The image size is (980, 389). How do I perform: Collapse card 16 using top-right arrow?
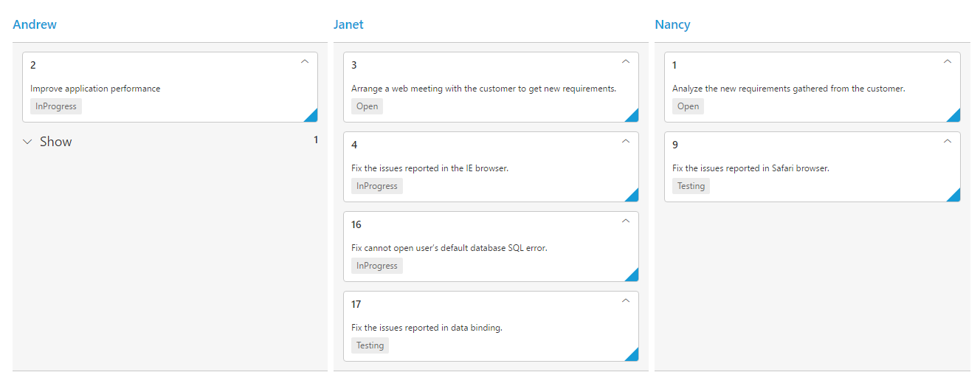click(x=626, y=221)
